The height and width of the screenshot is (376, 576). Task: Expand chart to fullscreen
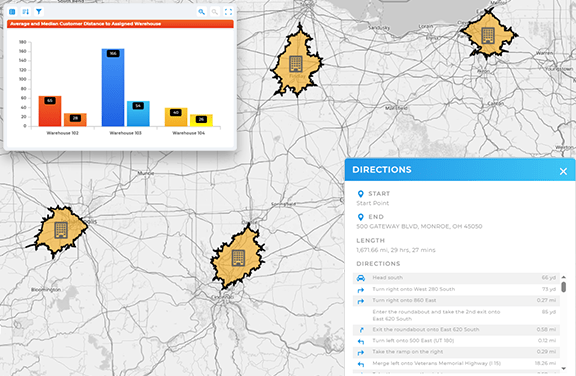click(228, 12)
